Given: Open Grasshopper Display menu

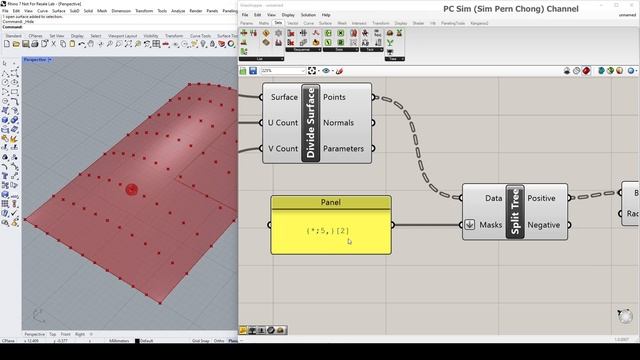Looking at the screenshot, I should coord(288,15).
